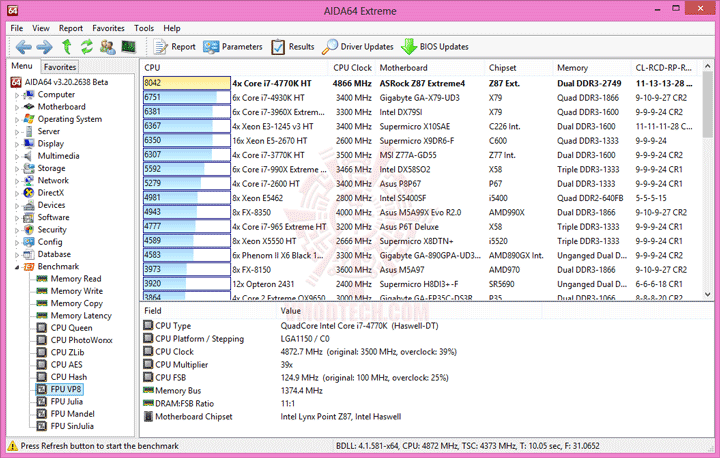Open the DirectX category
720x458 pixels.
pyautogui.click(x=51, y=192)
